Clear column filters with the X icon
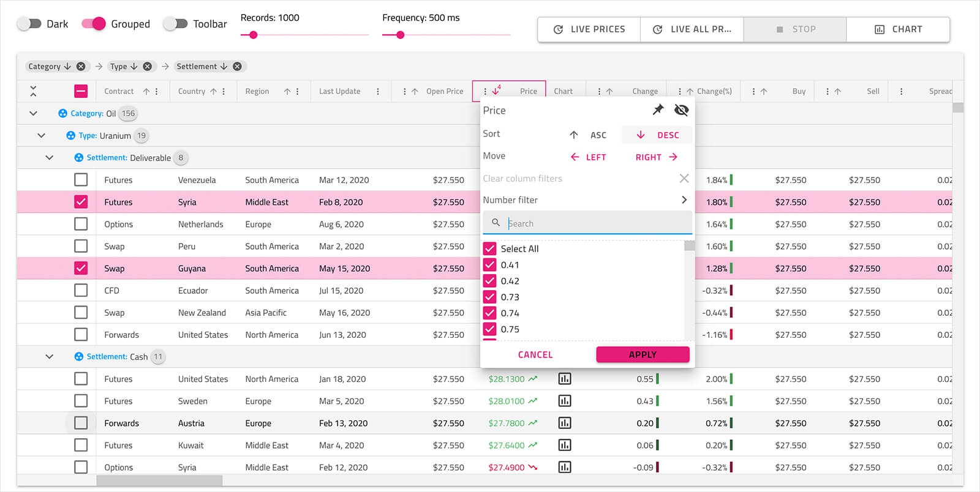The width and height of the screenshot is (980, 492). tap(684, 178)
